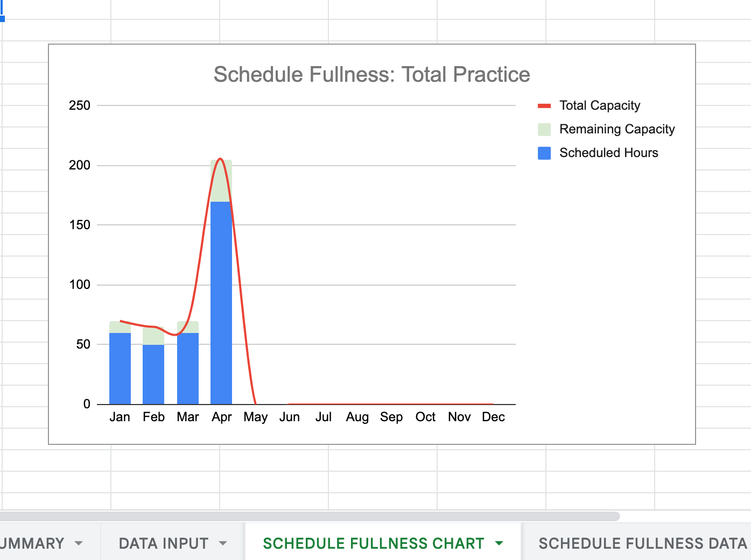Switch to the DATA INPUT sheet tab

[162, 543]
